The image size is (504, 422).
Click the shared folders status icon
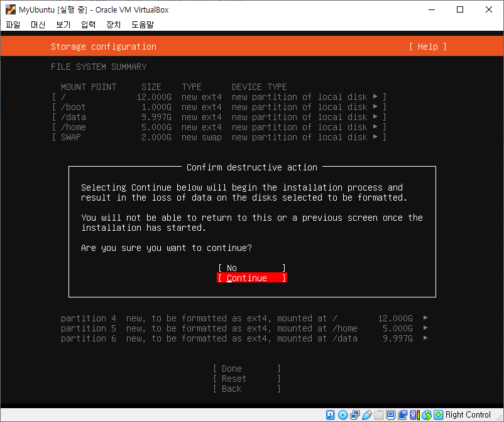click(379, 415)
